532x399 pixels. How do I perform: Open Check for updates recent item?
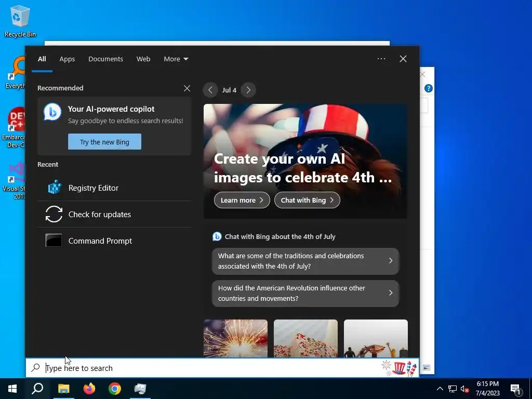pyautogui.click(x=114, y=215)
